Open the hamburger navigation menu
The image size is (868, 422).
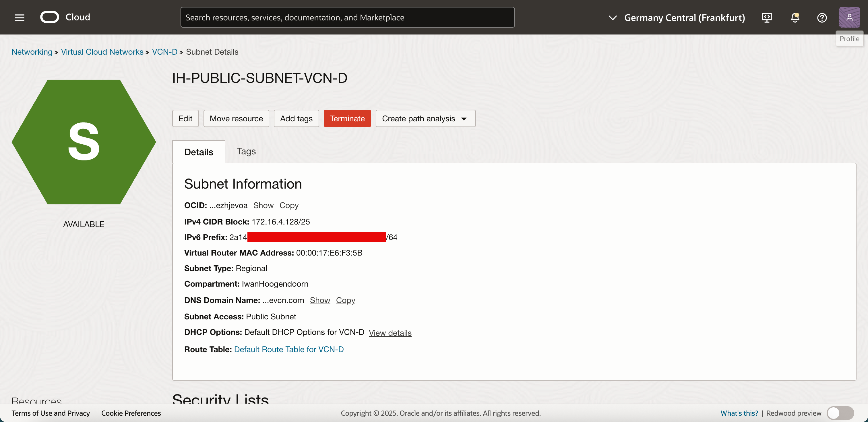click(20, 18)
